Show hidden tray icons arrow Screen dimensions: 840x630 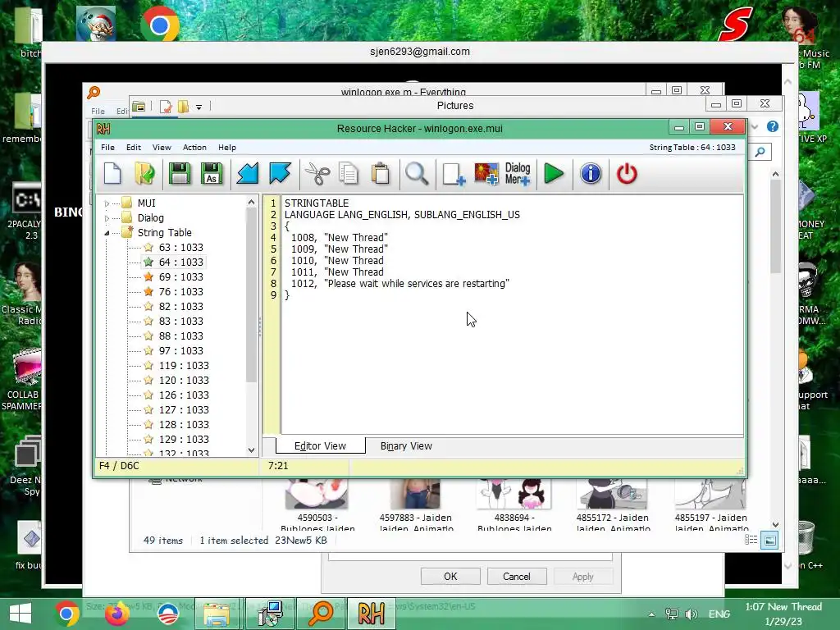click(651, 614)
